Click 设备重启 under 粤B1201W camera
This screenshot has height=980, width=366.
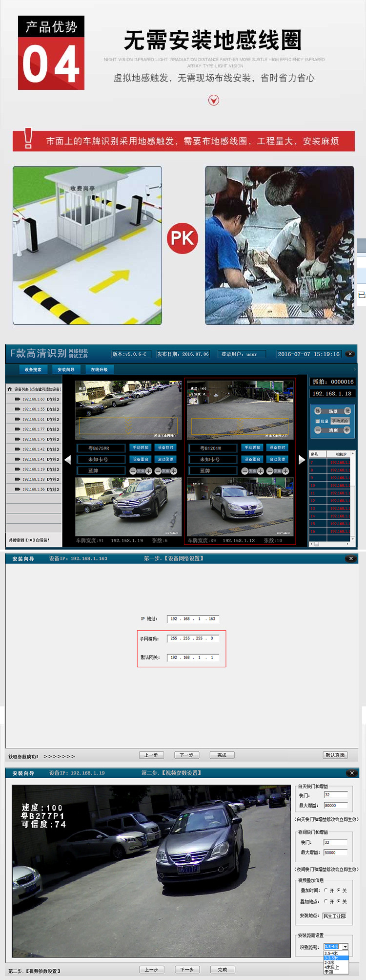point(252,459)
